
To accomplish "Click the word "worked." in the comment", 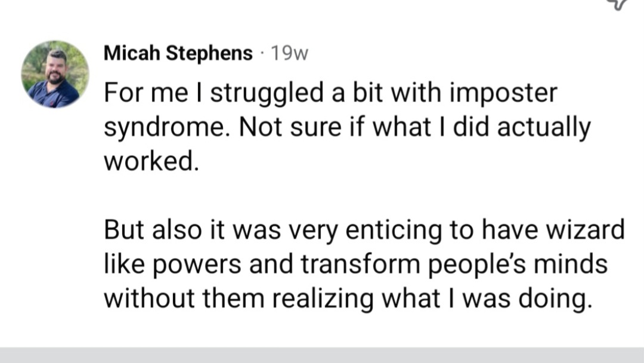I will click(x=150, y=161).
